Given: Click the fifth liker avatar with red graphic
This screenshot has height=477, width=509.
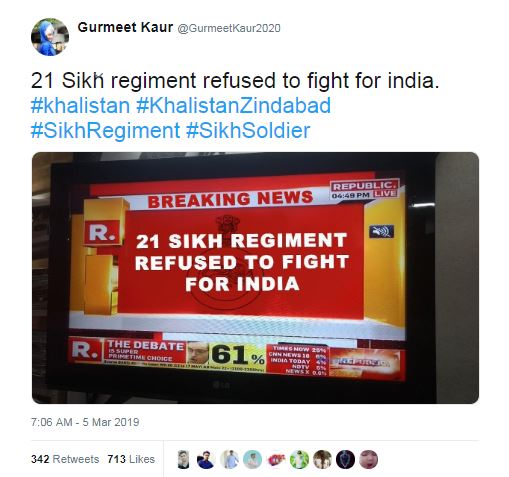Looking at the screenshot, I should click(x=276, y=459).
